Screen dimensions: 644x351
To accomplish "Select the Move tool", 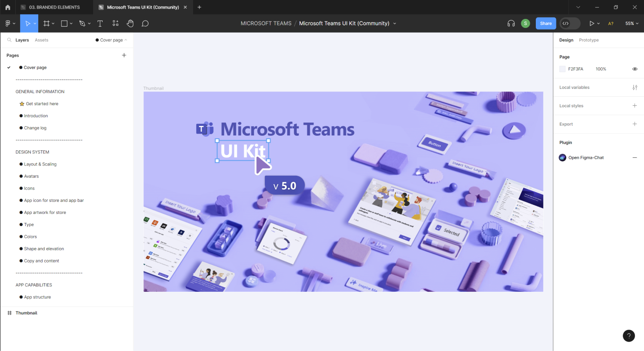I will pyautogui.click(x=27, y=24).
